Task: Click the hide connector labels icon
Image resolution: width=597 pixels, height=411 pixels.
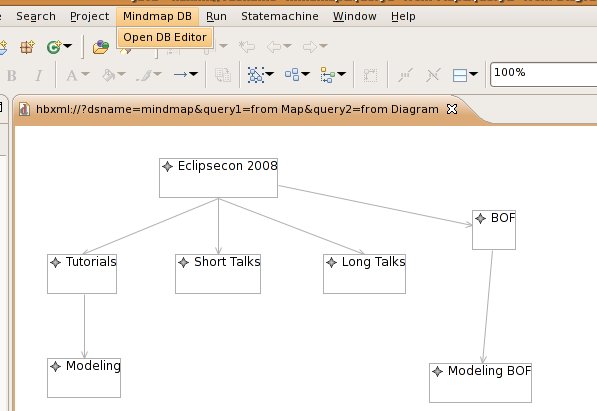Action: pyautogui.click(x=433, y=75)
